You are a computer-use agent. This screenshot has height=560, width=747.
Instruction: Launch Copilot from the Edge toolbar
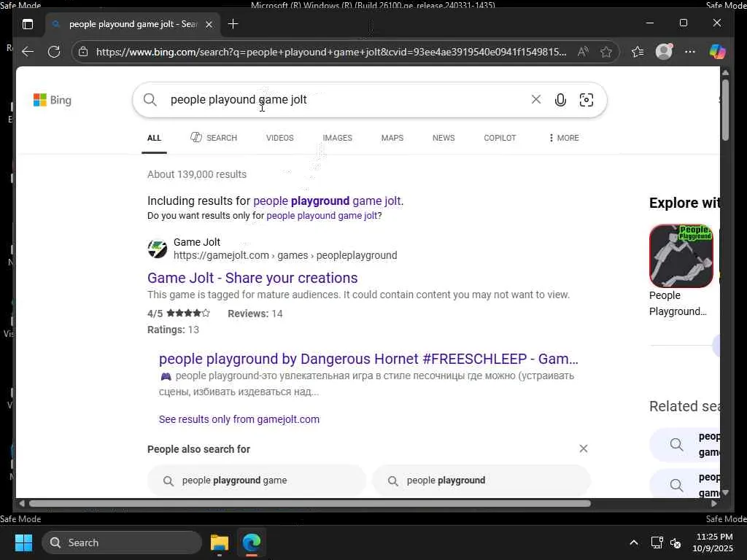pyautogui.click(x=717, y=52)
